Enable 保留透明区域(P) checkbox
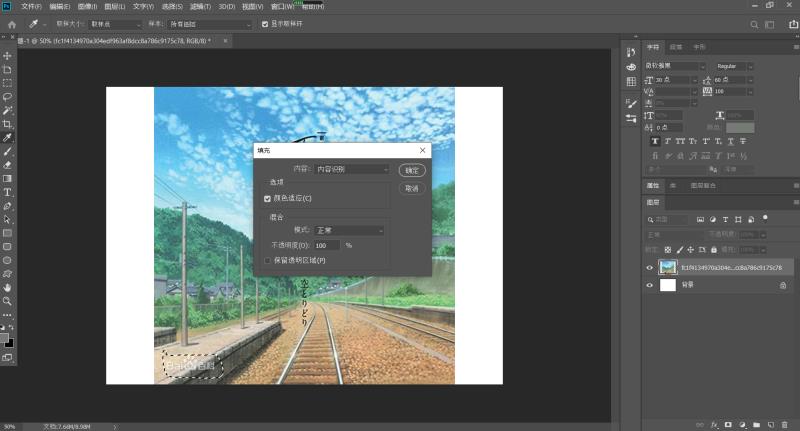Viewport: 800px width, 431px height. [267, 261]
